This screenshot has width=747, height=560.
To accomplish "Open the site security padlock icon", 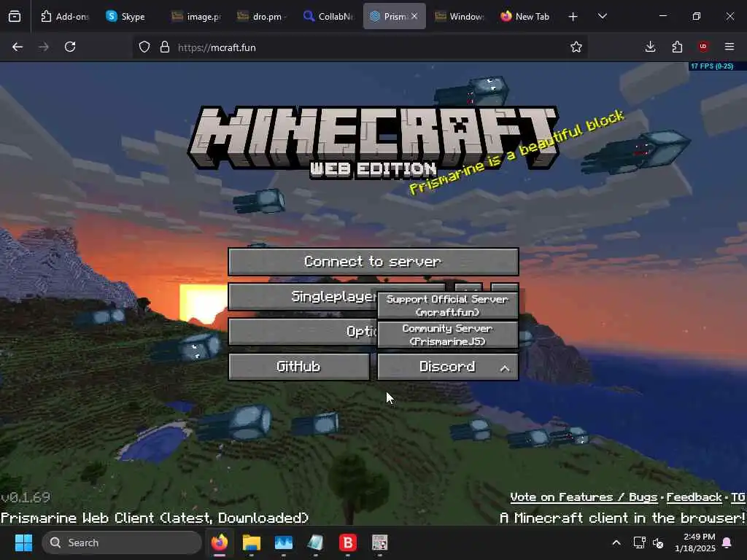I will click(165, 47).
